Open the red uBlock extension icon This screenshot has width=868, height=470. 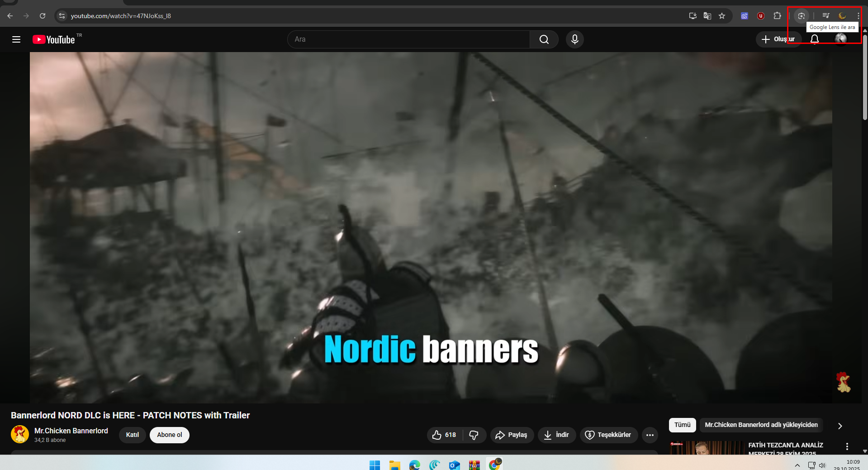click(x=761, y=16)
